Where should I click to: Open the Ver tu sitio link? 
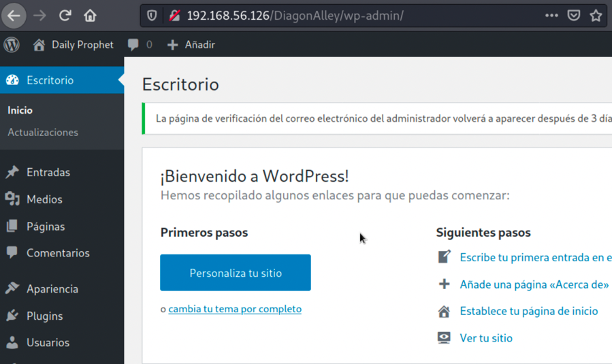486,338
